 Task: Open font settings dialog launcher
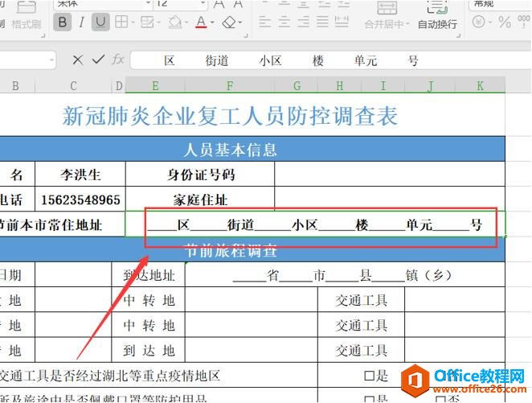pyautogui.click(x=246, y=35)
